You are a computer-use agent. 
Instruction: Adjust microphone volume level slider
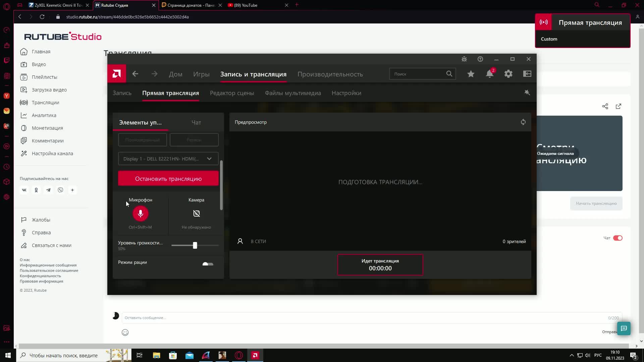tap(195, 246)
